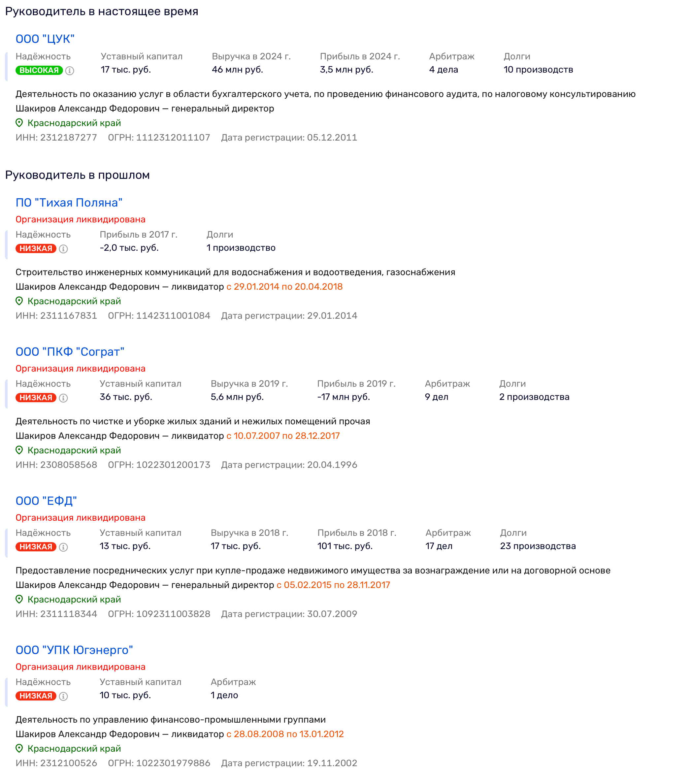Click info icon beside УПК Югэнерго НИЗКАЯ badge
Viewport: 691px width, 784px height.
pyautogui.click(x=63, y=697)
